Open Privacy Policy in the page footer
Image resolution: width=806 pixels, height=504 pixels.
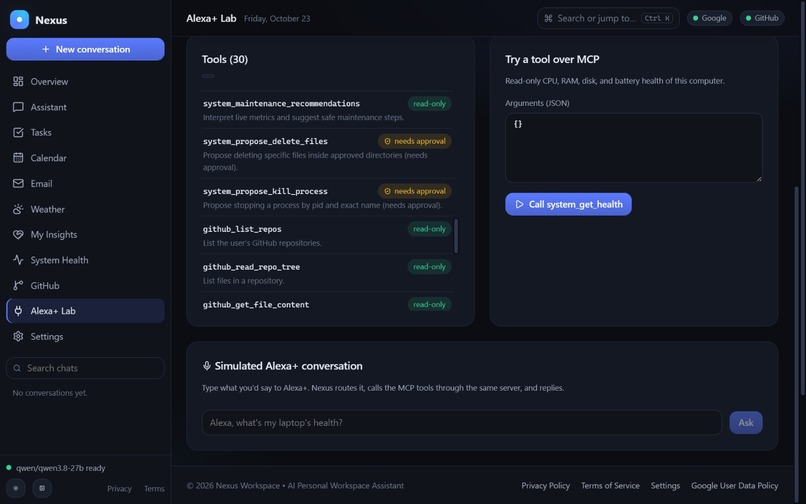[x=545, y=485]
